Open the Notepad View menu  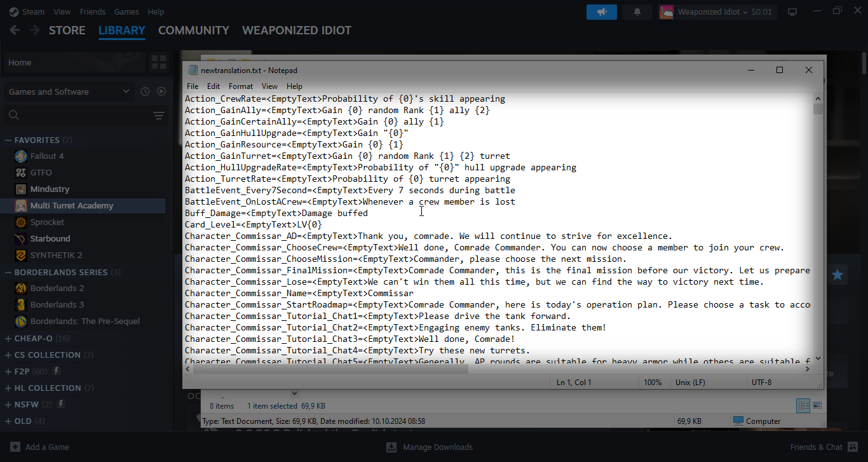(x=269, y=86)
